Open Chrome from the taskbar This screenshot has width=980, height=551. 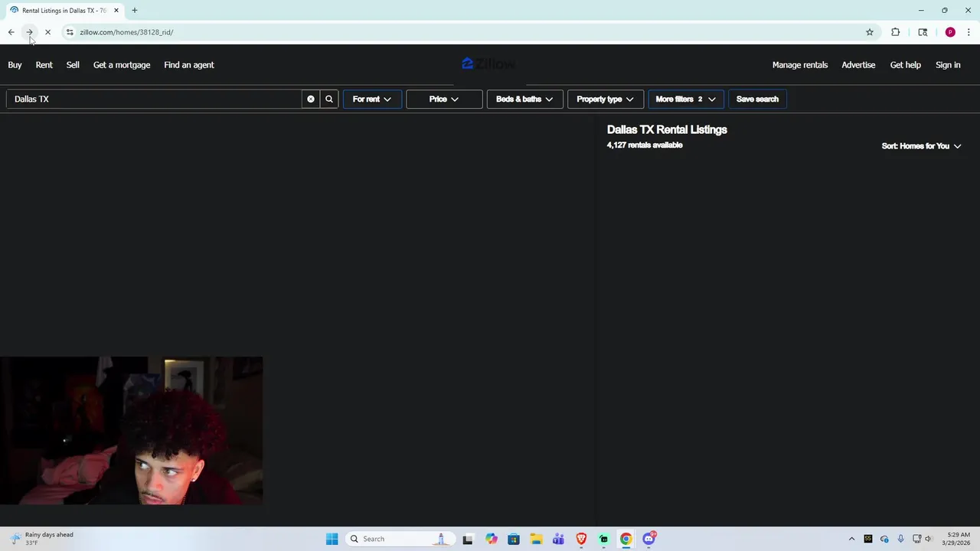tap(626, 539)
